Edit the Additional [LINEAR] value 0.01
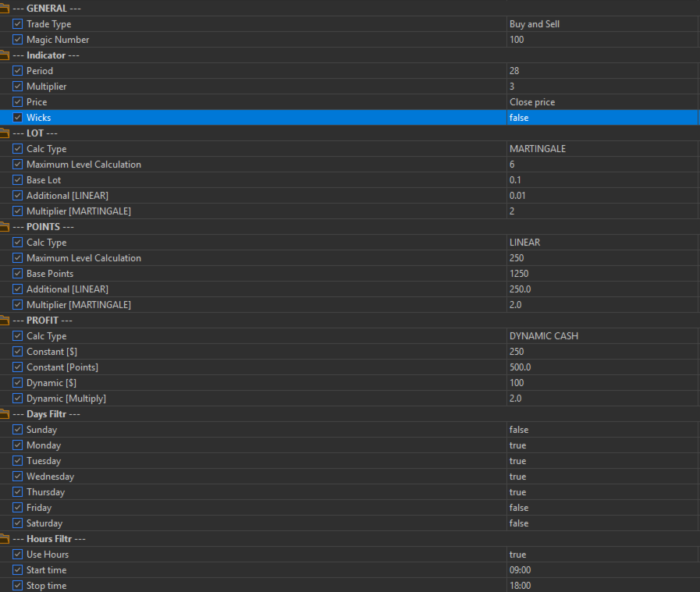Image resolution: width=700 pixels, height=592 pixels. tap(602, 196)
